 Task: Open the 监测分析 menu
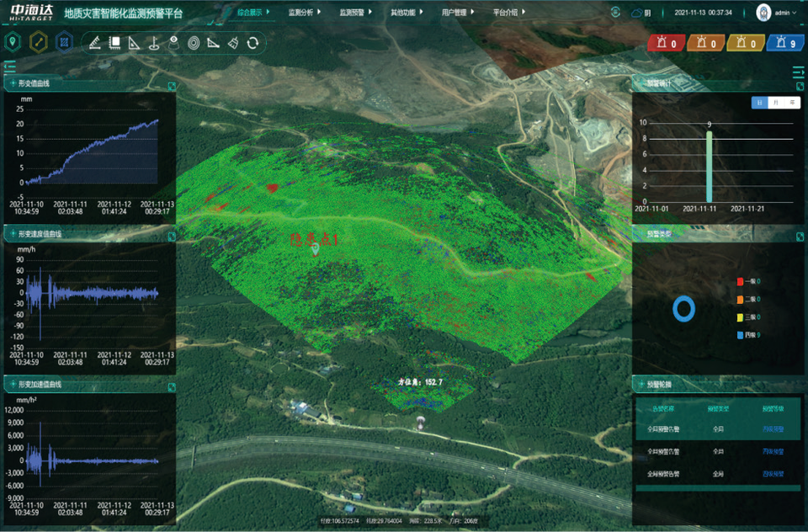(x=301, y=12)
